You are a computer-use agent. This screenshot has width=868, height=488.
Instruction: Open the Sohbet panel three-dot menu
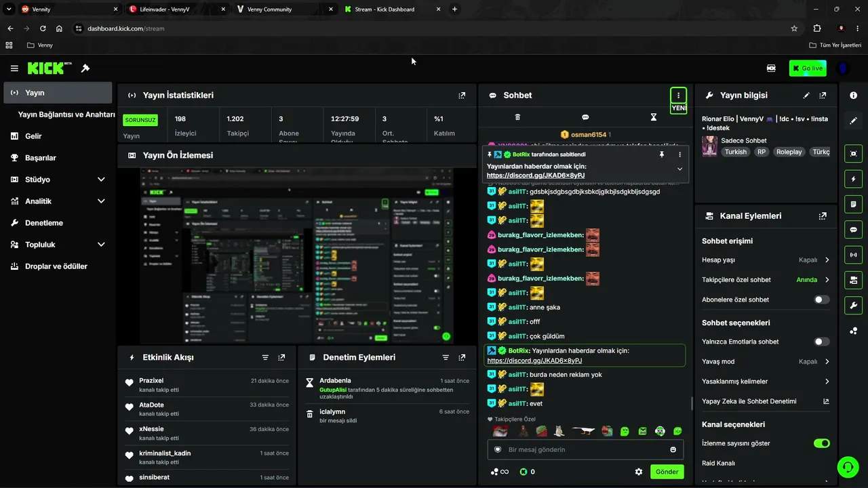678,96
